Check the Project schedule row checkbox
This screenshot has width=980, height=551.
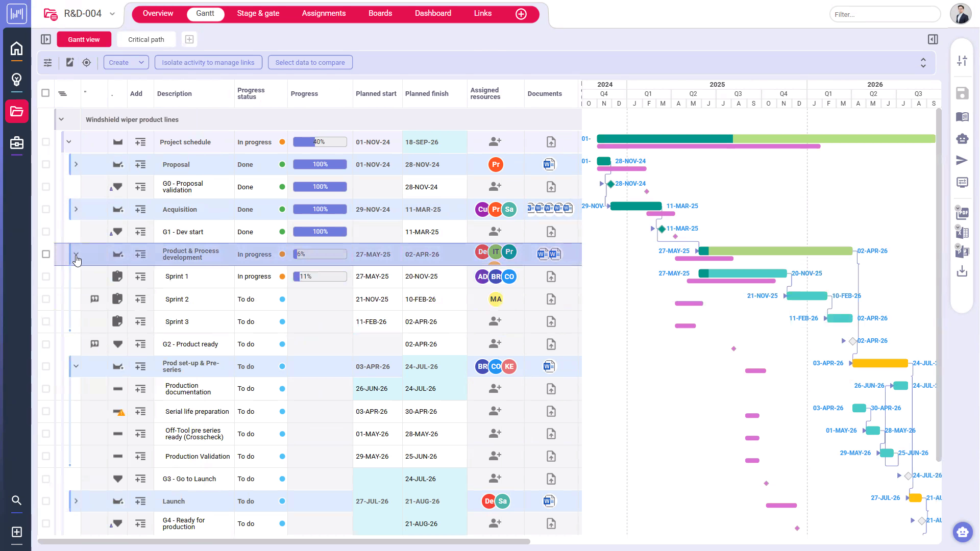click(45, 142)
